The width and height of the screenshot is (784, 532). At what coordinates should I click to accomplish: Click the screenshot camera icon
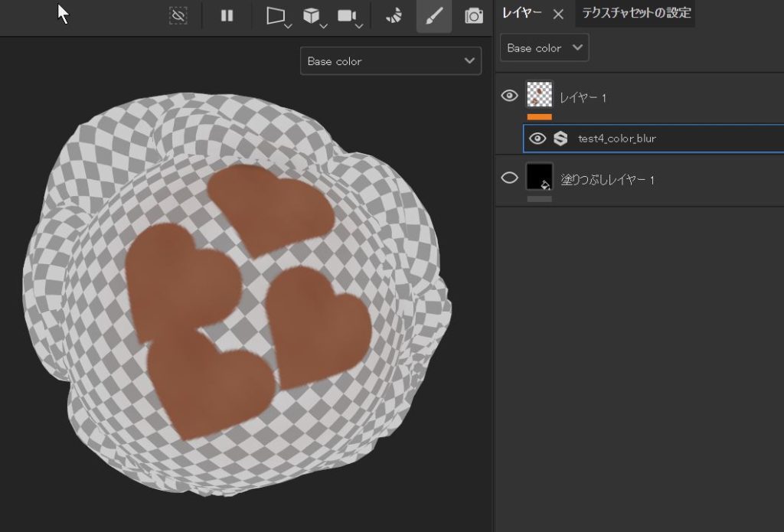click(474, 15)
